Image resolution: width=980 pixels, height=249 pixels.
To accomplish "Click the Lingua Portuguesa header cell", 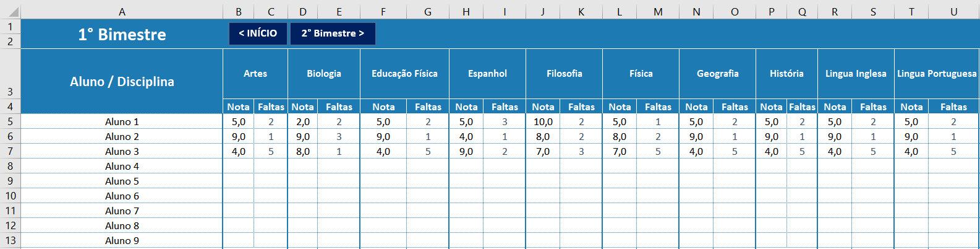I will coord(937,73).
